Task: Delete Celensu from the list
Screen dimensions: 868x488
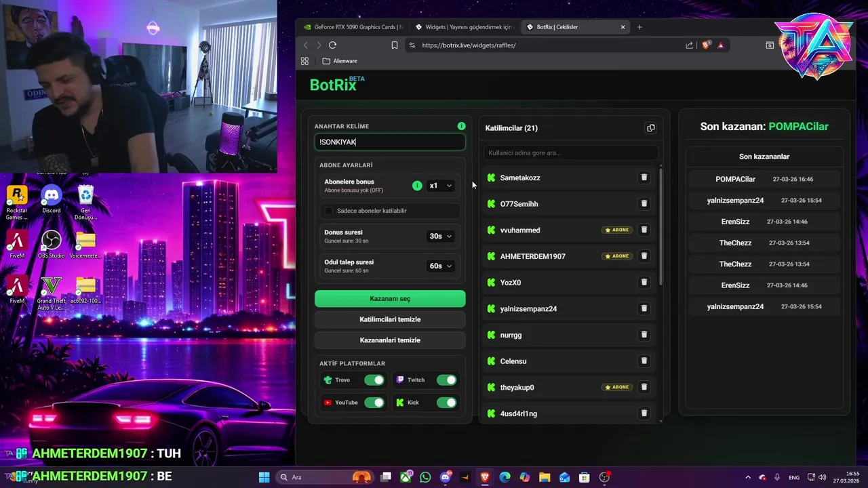Action: click(644, 361)
